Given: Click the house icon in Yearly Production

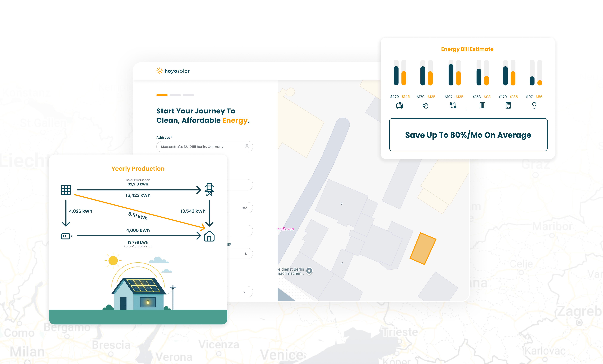Looking at the screenshot, I should [209, 236].
